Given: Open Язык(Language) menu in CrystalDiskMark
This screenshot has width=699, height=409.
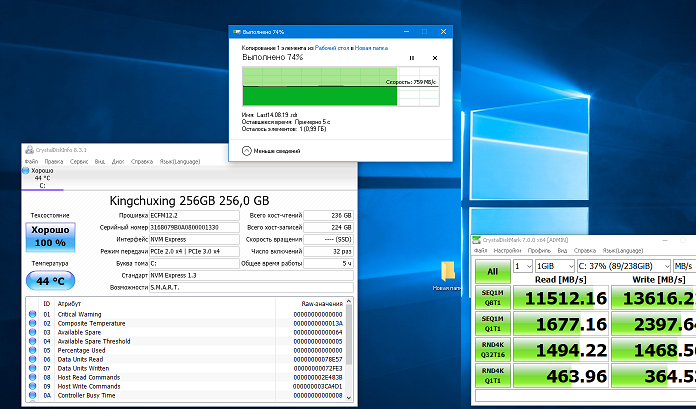Looking at the screenshot, I should (x=623, y=251).
